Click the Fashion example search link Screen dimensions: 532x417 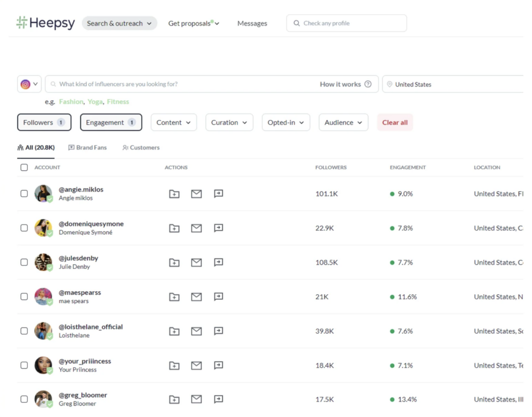pos(71,102)
